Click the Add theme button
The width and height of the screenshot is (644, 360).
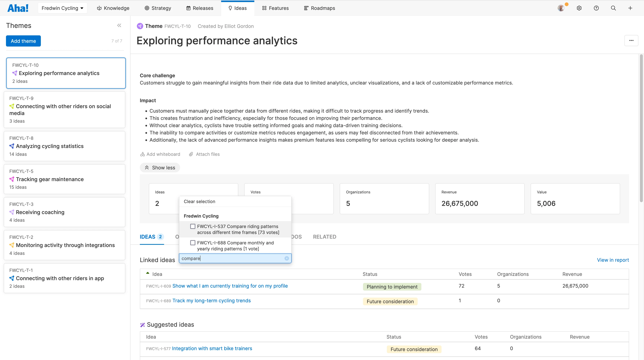[x=23, y=41]
